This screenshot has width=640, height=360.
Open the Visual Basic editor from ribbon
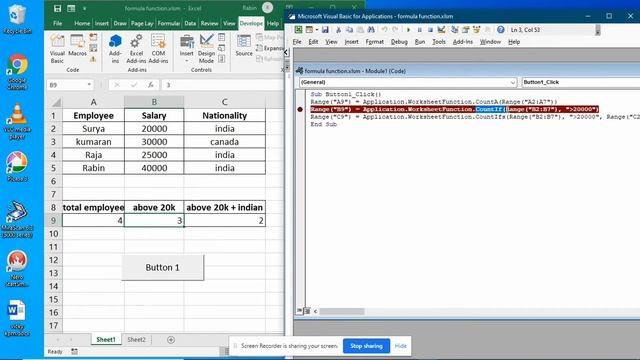coord(57,49)
